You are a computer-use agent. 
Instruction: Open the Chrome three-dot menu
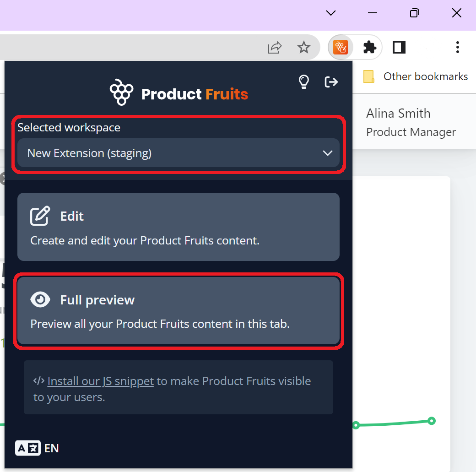point(457,47)
